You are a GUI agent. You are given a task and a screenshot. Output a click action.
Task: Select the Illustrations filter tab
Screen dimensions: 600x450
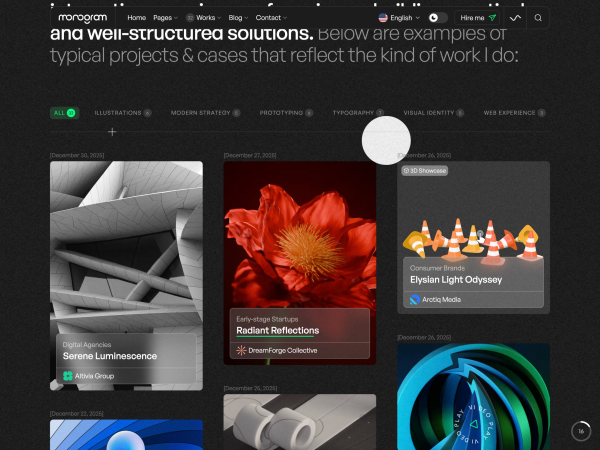tap(123, 113)
